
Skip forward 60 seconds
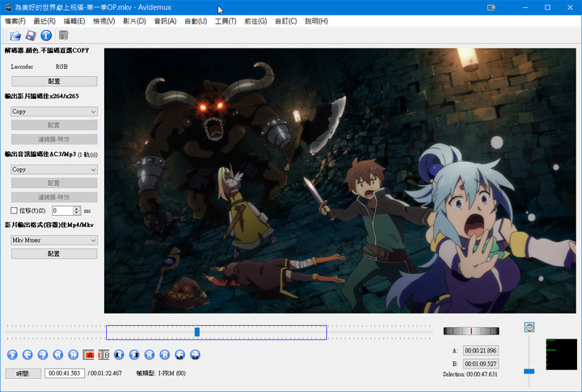(195, 355)
